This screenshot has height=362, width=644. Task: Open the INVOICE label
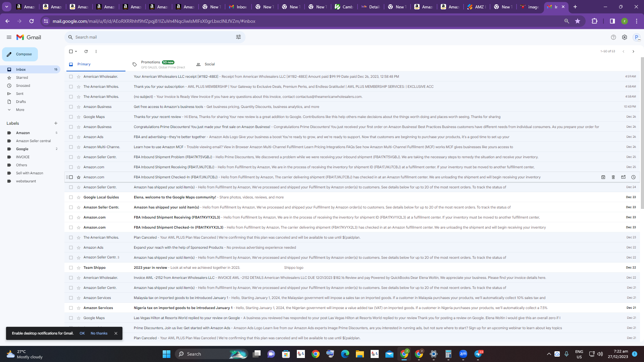[x=23, y=157]
